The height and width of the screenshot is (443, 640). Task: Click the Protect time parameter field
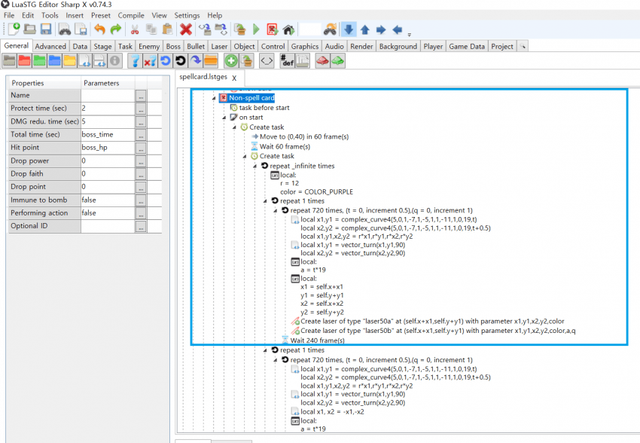pos(106,108)
